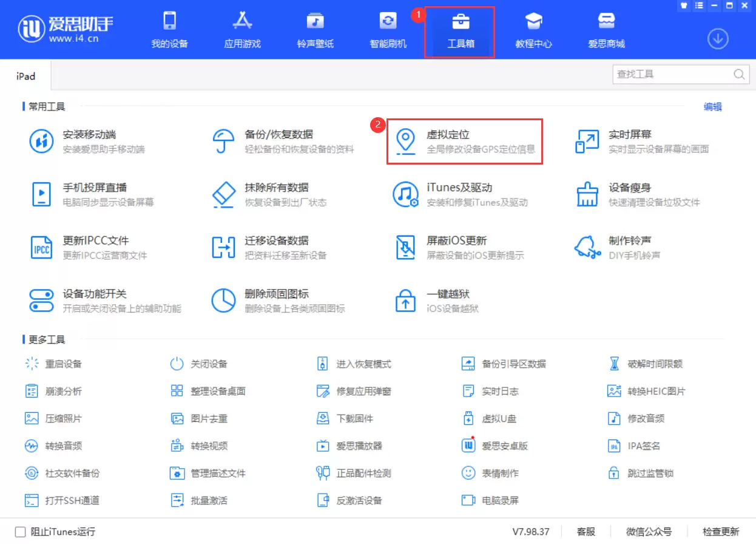The height and width of the screenshot is (544, 756).
Task: Launch 实时屏幕 tool
Action: coord(641,141)
